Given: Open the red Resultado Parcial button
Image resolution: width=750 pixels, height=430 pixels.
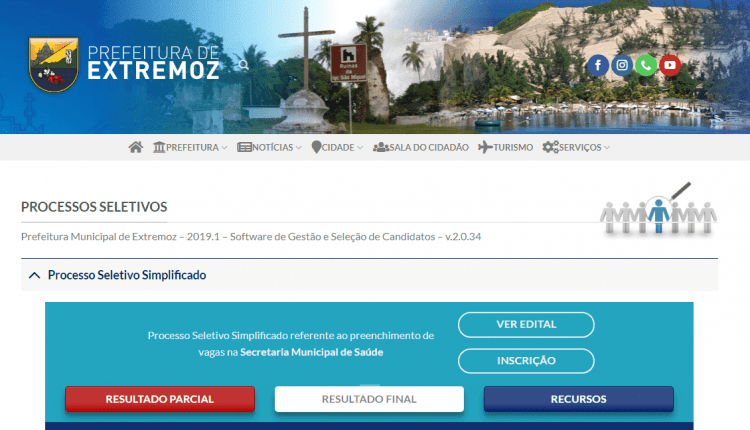Looking at the screenshot, I should click(x=160, y=399).
